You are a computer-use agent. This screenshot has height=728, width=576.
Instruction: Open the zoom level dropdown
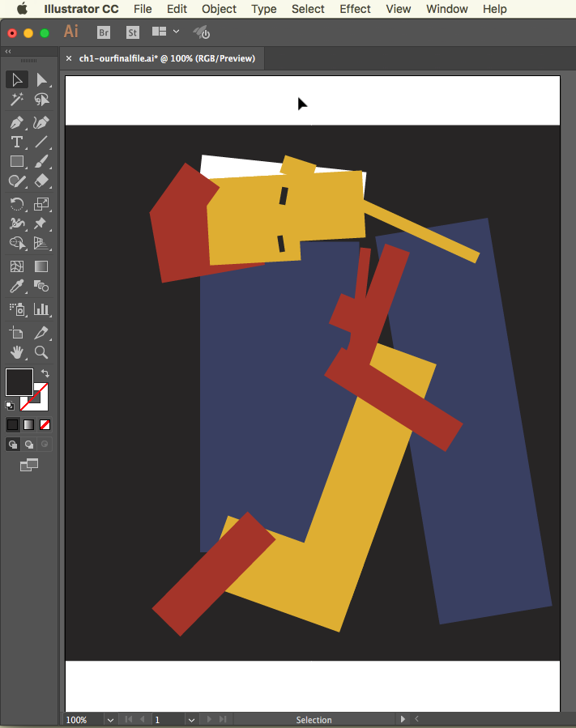(x=110, y=719)
